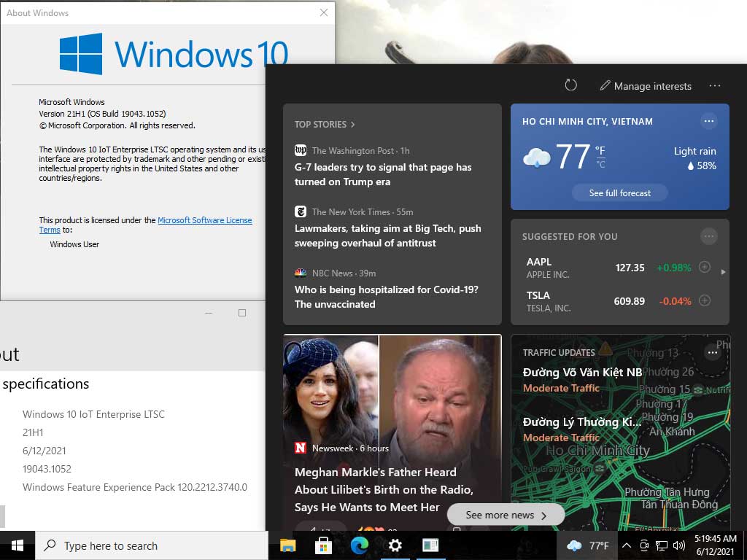Viewport: 747px width, 560px height.
Task: Click The Washington Post source logo
Action: coord(300,150)
